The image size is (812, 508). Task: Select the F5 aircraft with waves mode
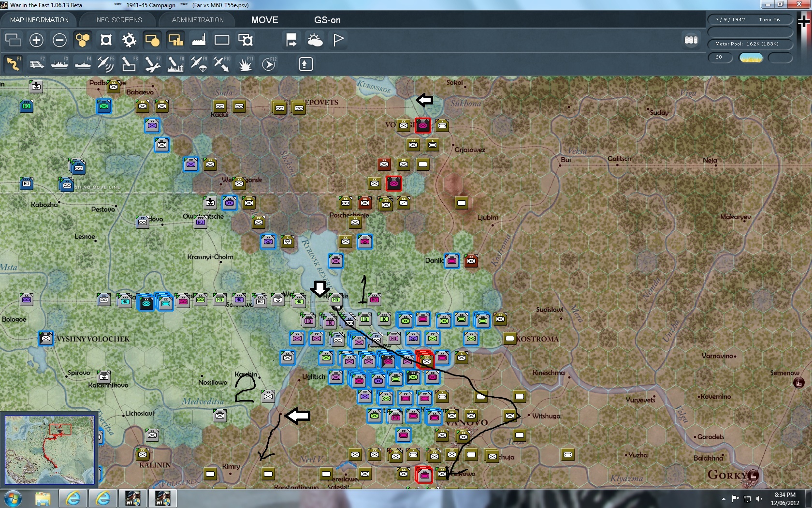coord(106,64)
